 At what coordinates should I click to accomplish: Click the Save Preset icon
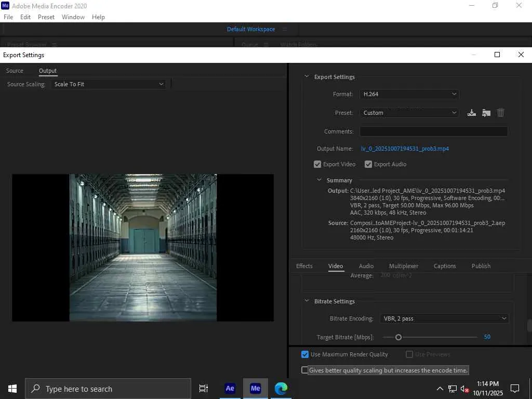(x=471, y=113)
